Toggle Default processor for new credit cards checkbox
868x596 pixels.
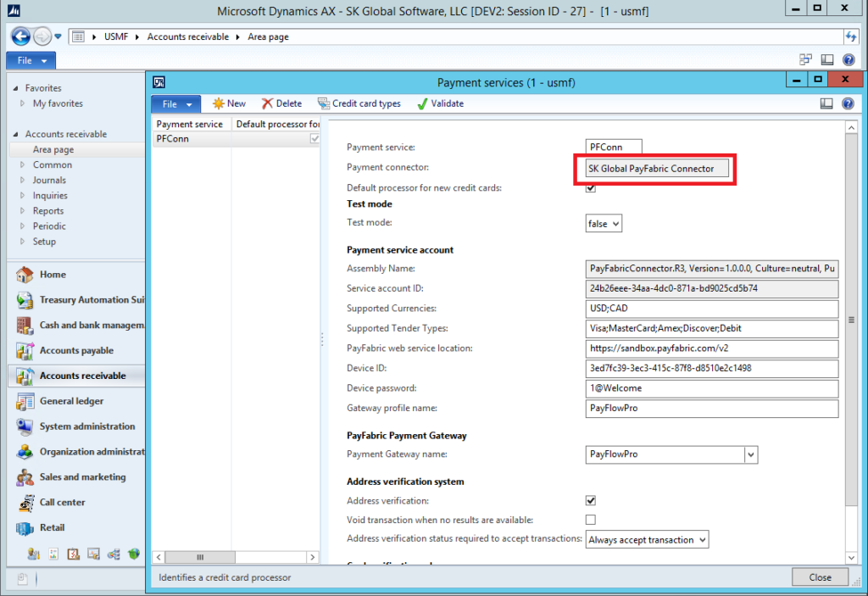591,188
